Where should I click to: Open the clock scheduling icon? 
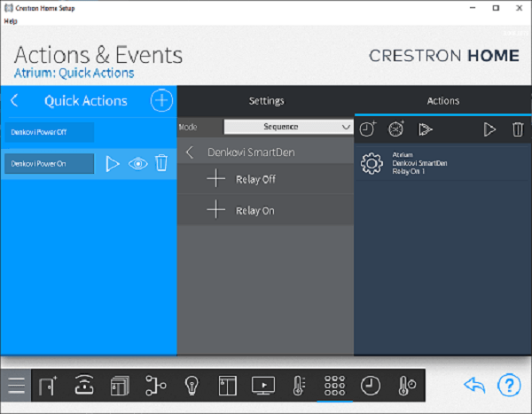(x=370, y=385)
